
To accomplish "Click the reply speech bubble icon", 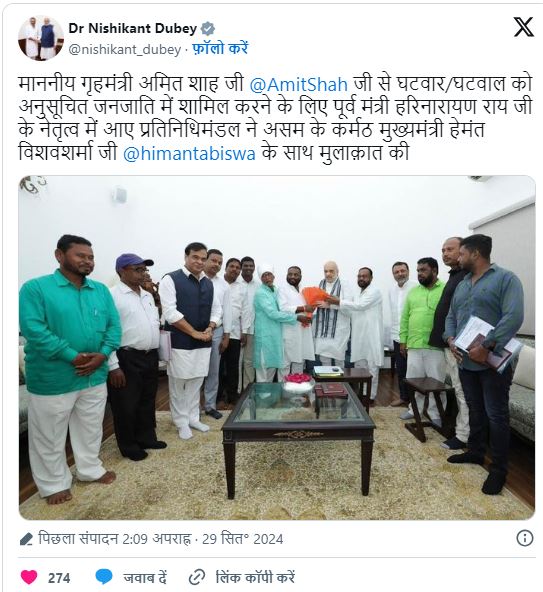I will (104, 577).
